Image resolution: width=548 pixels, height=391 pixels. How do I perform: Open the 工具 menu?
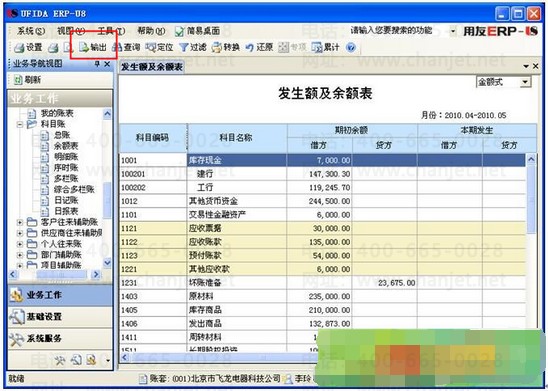click(x=110, y=31)
